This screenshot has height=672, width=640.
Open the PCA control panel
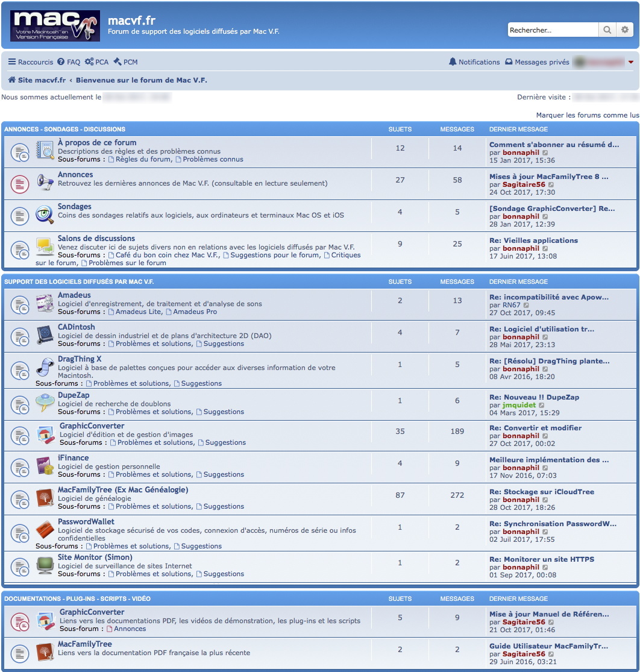96,61
